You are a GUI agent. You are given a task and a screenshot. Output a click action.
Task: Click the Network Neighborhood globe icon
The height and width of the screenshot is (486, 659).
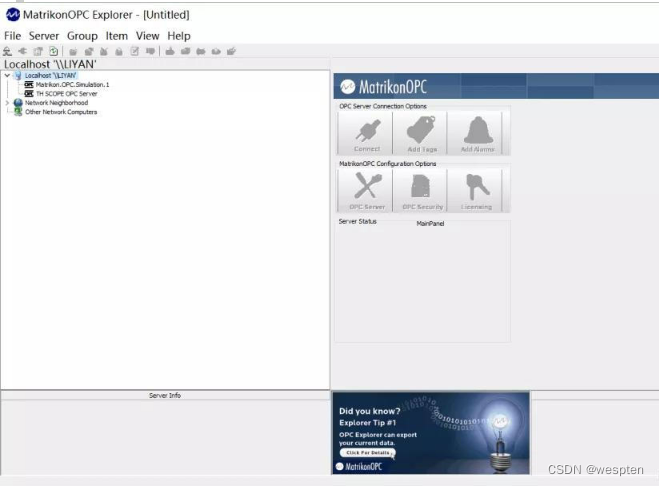[18, 103]
